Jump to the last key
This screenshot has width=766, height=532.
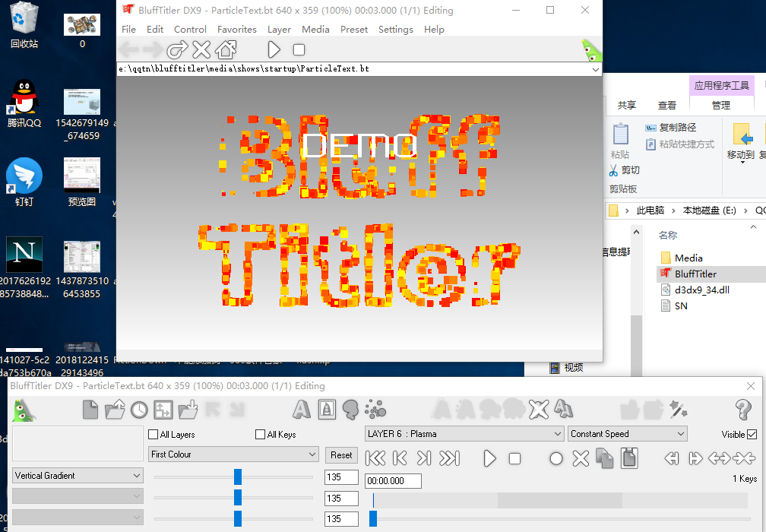(x=449, y=458)
